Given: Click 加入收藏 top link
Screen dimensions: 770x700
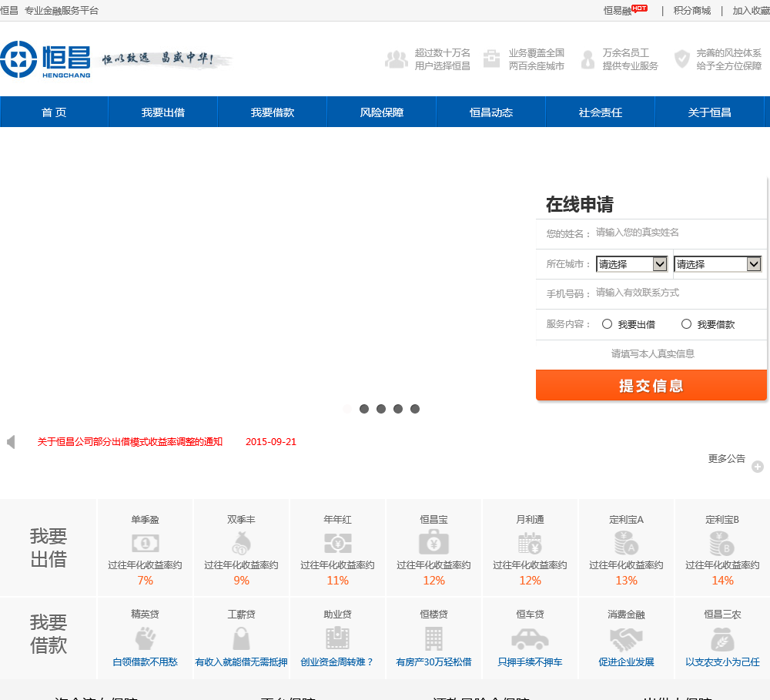Looking at the screenshot, I should [752, 11].
